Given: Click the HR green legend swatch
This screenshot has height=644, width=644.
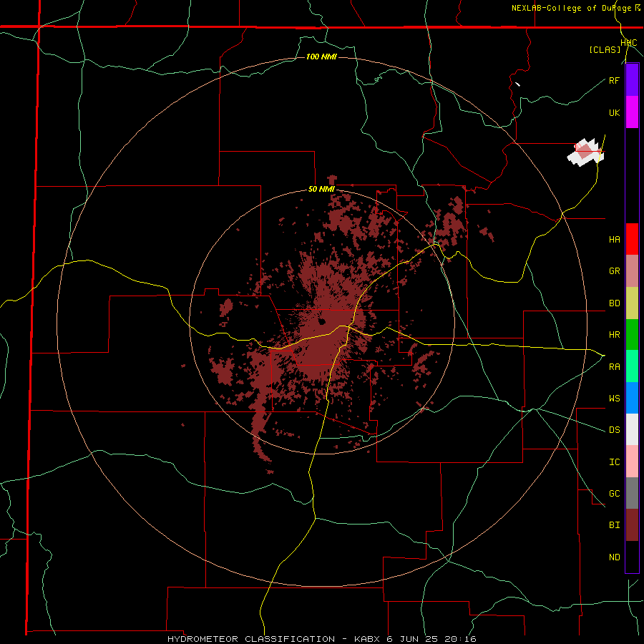Looking at the screenshot, I should [x=632, y=335].
